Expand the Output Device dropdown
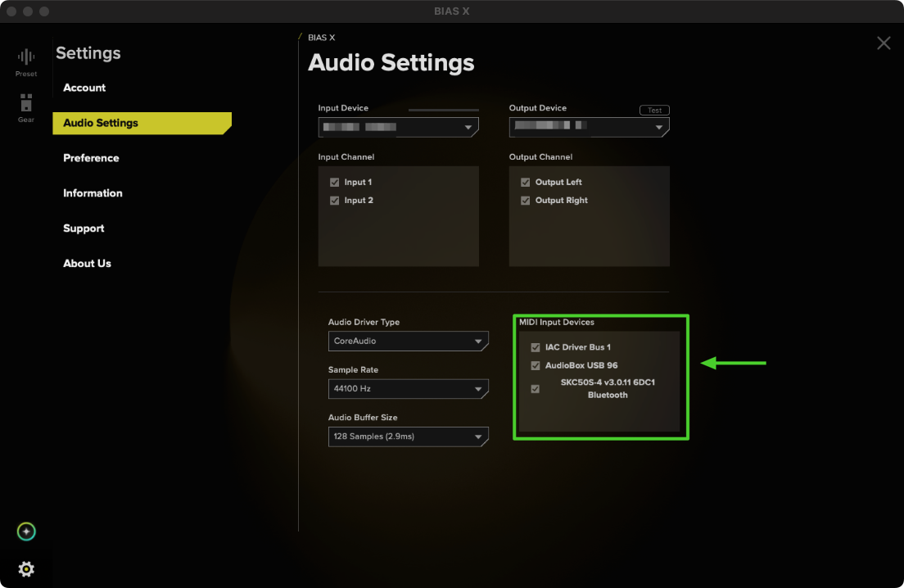Image resolution: width=904 pixels, height=588 pixels. click(589, 128)
